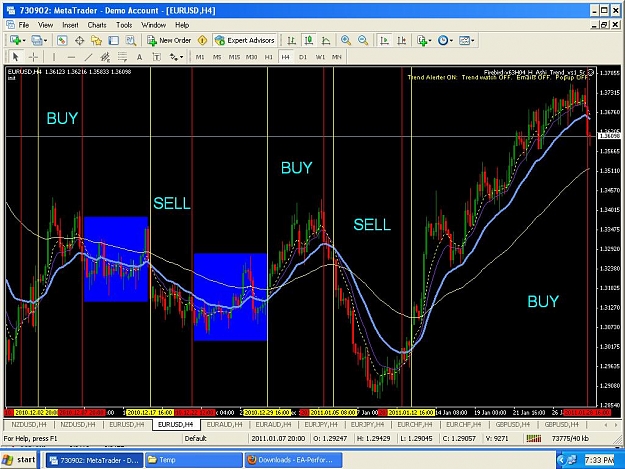The image size is (625, 469).
Task: Zoom out on the chart
Action: (x=363, y=40)
